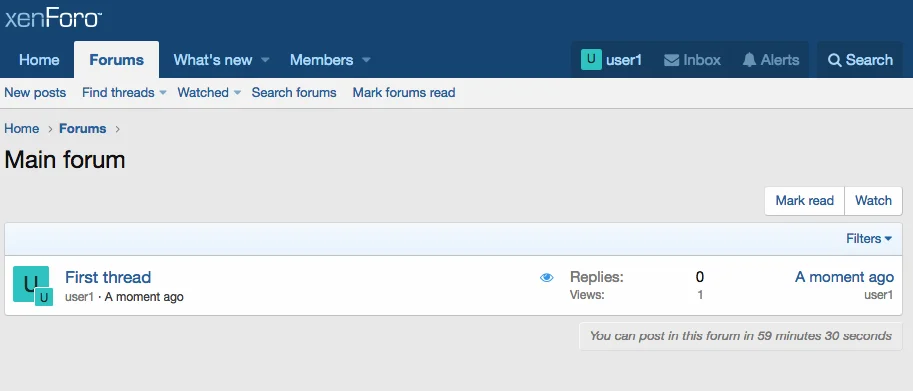
Task: Toggle the watched eye icon on First thread
Action: (546, 278)
